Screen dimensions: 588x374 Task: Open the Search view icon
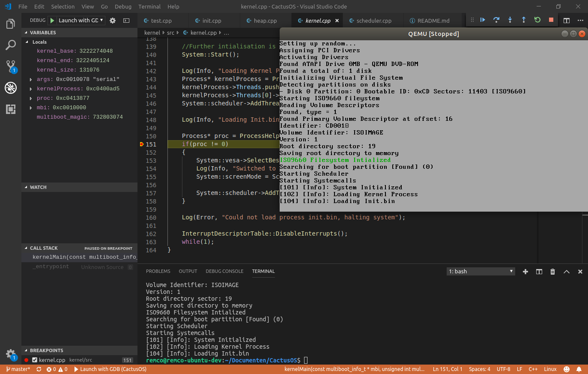pyautogui.click(x=11, y=45)
